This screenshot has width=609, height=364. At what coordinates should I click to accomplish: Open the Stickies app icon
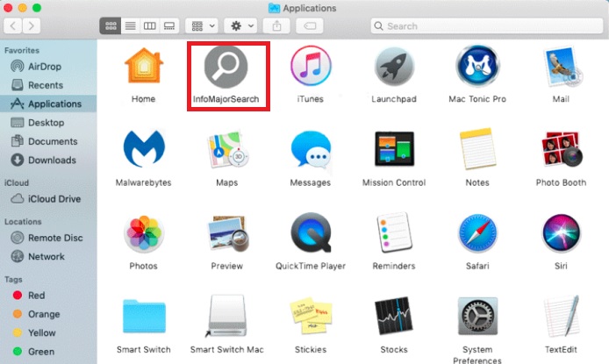pyautogui.click(x=311, y=316)
